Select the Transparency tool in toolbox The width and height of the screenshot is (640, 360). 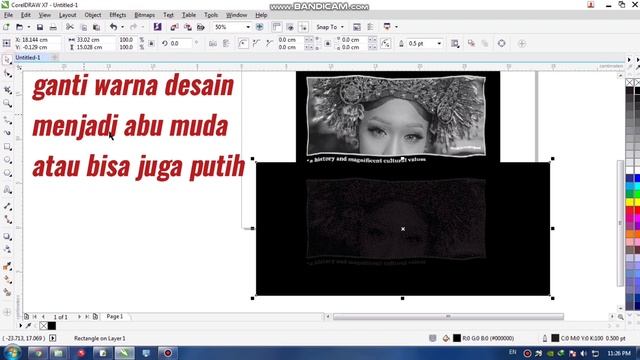pos(7,249)
